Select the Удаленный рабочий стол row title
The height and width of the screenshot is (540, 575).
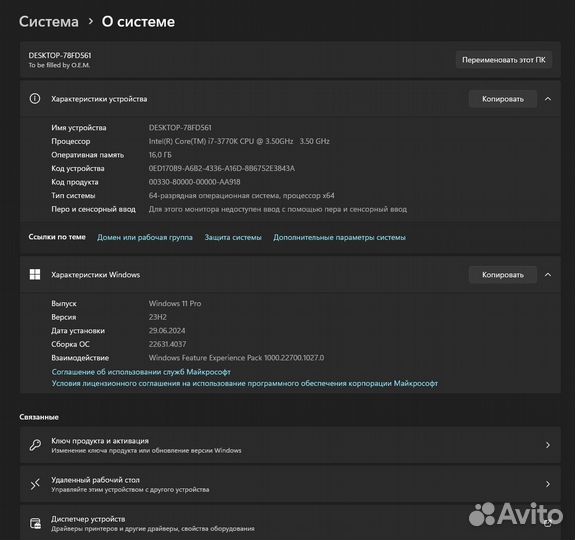[x=95, y=480]
